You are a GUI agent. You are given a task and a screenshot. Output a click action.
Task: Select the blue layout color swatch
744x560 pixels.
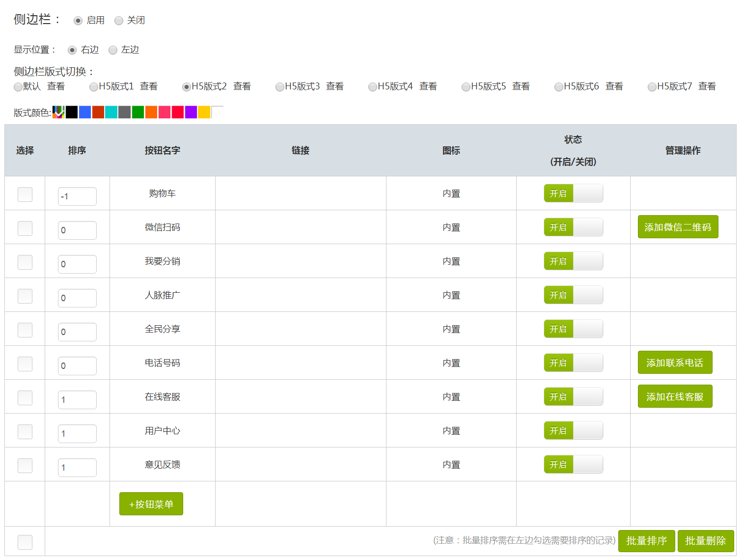click(x=85, y=112)
